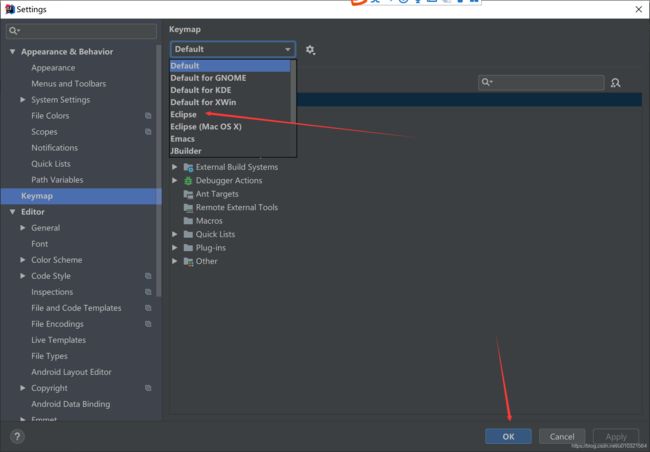Screen dimensions: 650x452
Task: Open Android Layout Editor settings
Action: 71,372
